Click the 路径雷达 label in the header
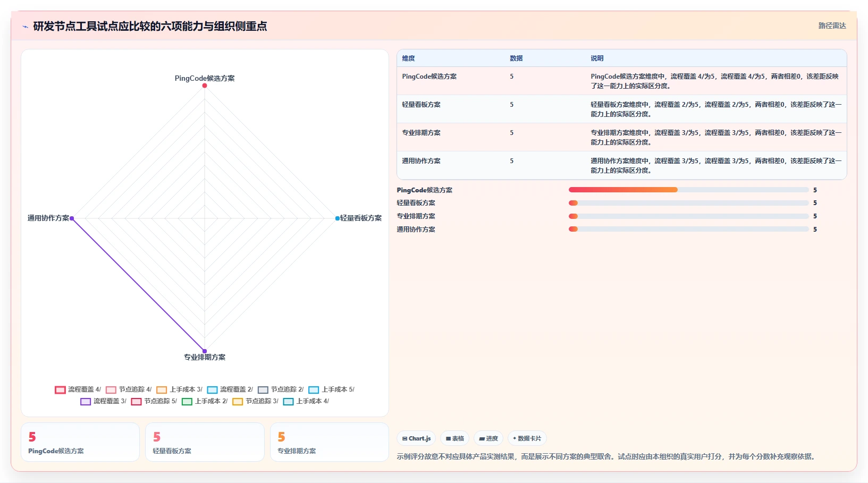 (832, 26)
